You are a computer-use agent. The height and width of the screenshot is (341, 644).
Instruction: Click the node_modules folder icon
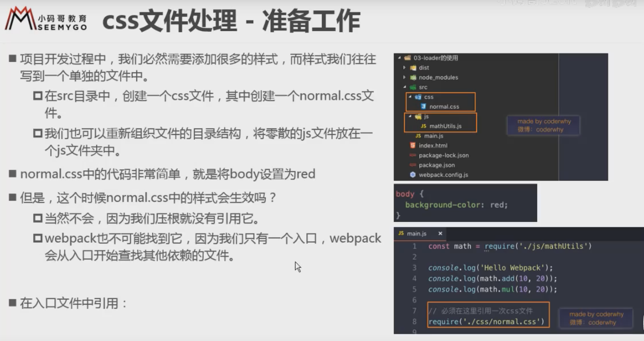(413, 77)
